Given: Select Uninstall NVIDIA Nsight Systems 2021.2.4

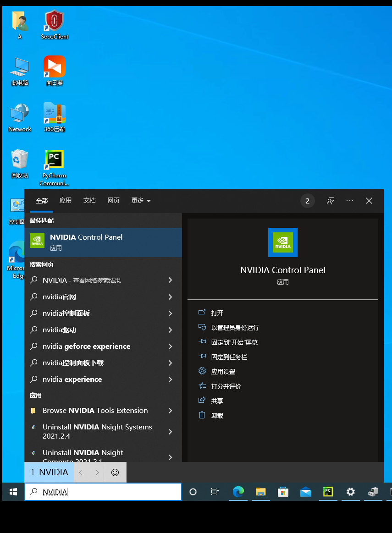Looking at the screenshot, I should click(x=103, y=432).
